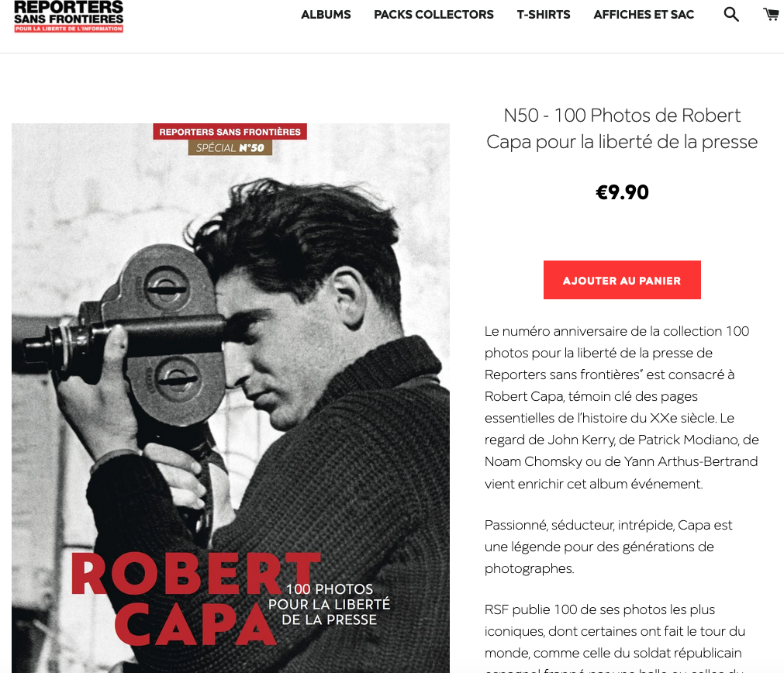Click the gold SPÉCIAL N°50 badge
Image resolution: width=784 pixels, height=673 pixels.
pos(230,147)
